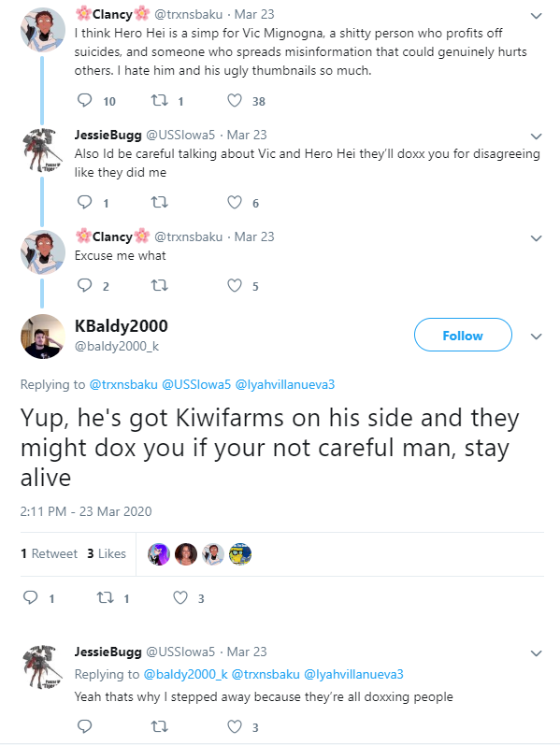Retweet JessieBugg's last reply about doxxing
The image size is (560, 745).
[159, 726]
